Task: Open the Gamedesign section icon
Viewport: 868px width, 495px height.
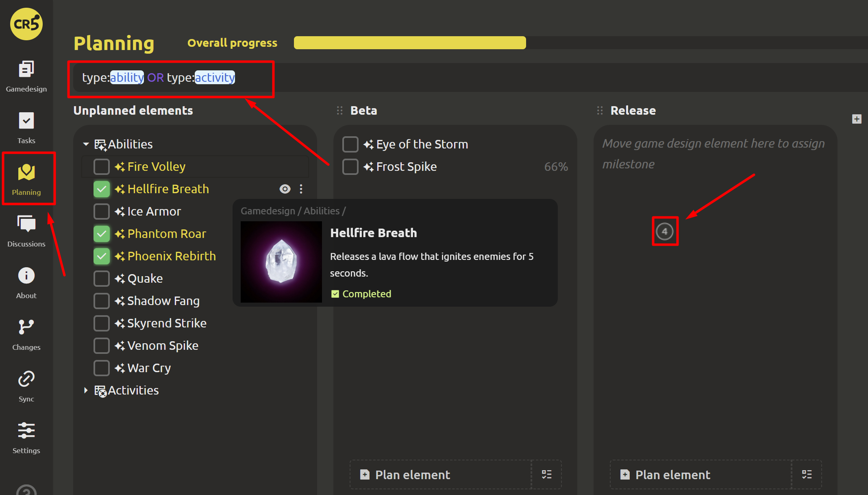Action: 26,70
